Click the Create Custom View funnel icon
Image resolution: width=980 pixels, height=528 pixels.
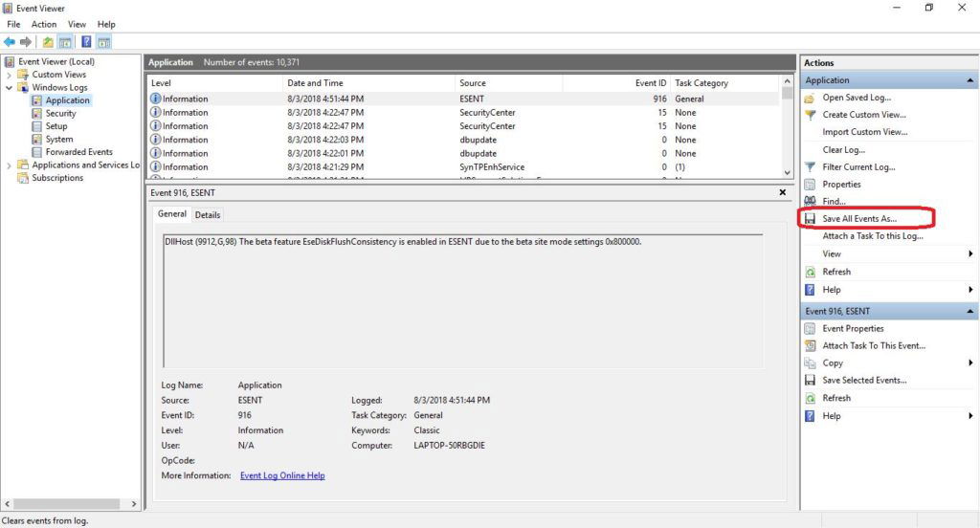810,115
